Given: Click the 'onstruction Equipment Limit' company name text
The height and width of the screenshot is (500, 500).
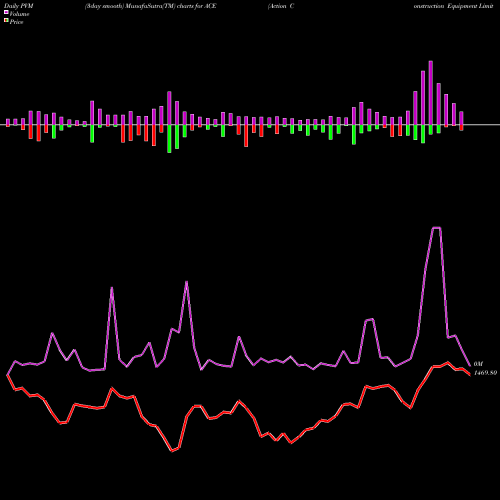Looking at the screenshot, I should (453, 6).
